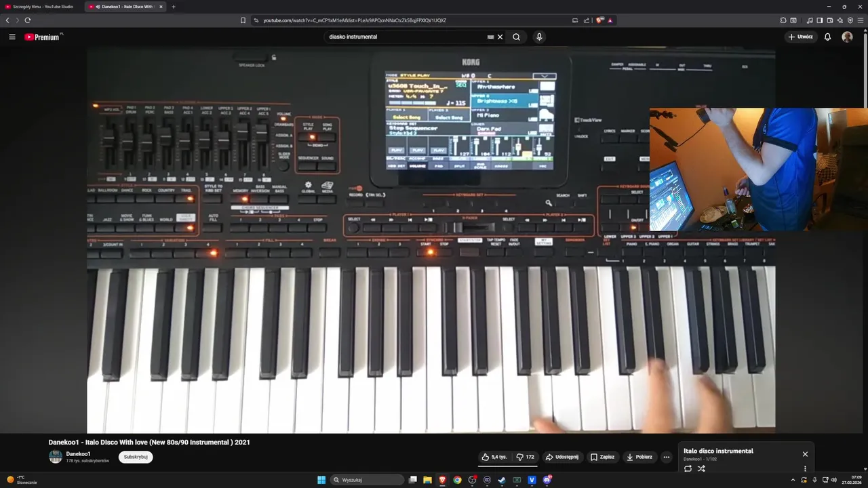Viewport: 868px width, 488px height.
Task: Clear the search query with X
Action: click(500, 37)
